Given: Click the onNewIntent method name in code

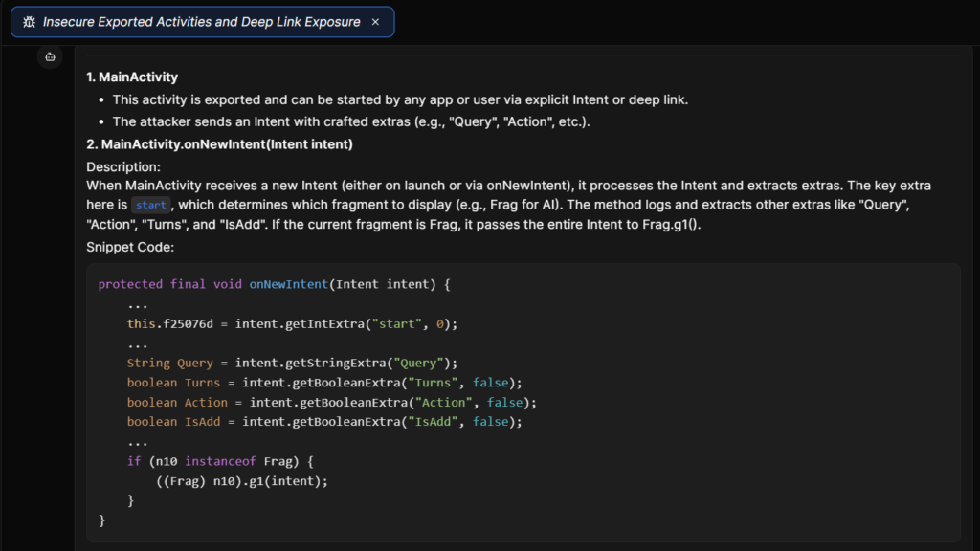Looking at the screenshot, I should pos(289,284).
